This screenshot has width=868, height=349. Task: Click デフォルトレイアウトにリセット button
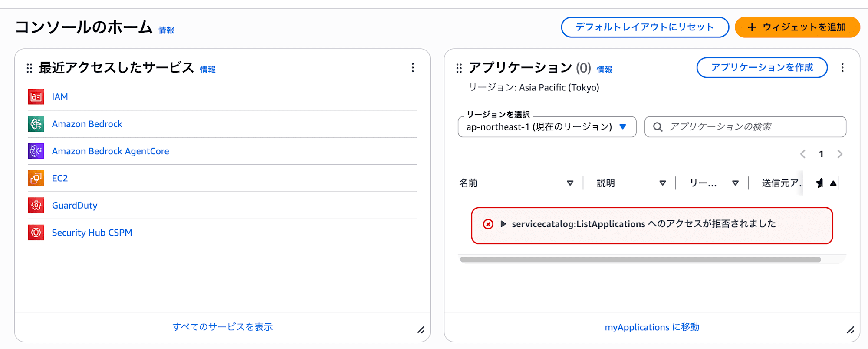645,27
